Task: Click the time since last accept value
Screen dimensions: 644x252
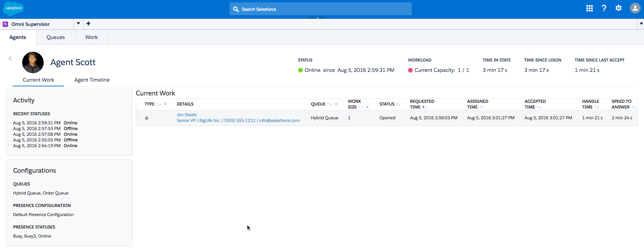Action: tap(587, 70)
